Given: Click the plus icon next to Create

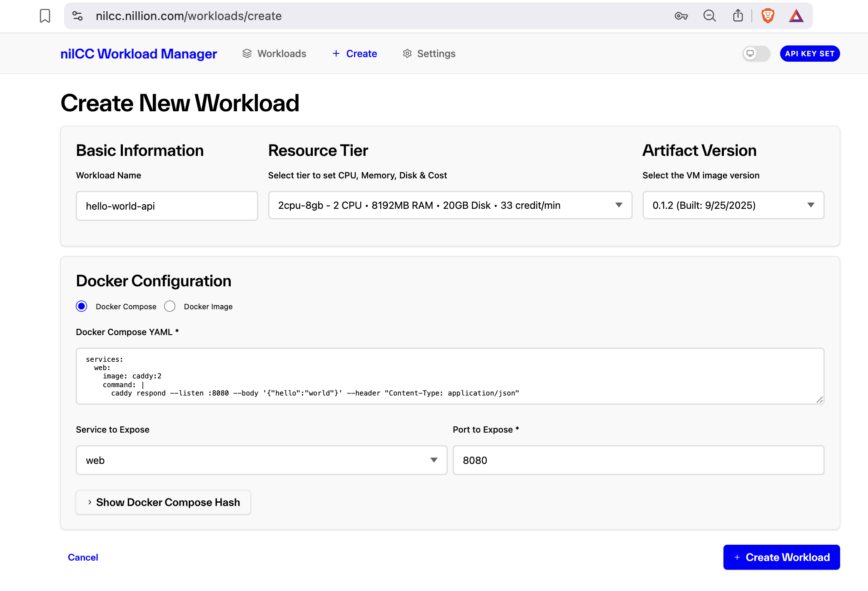Looking at the screenshot, I should [x=336, y=53].
